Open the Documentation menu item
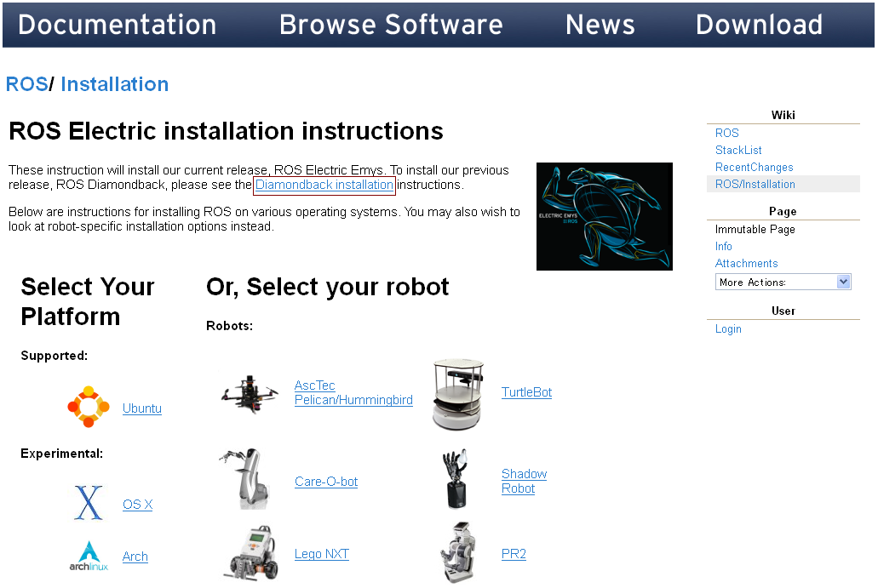This screenshot has height=588, width=878. [117, 25]
